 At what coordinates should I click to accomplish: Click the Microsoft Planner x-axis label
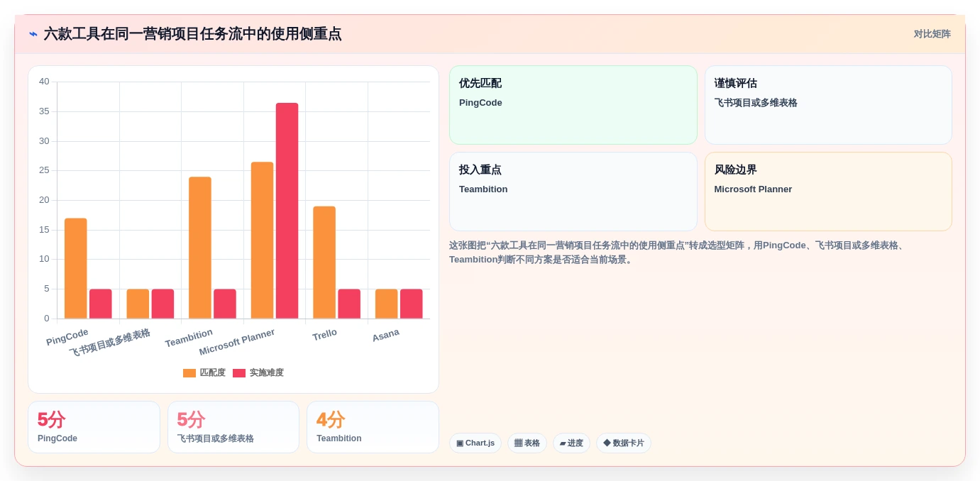click(237, 341)
